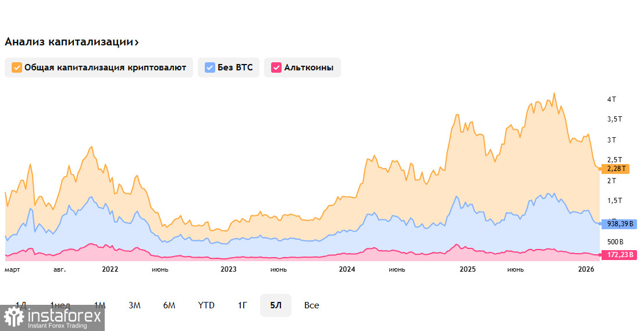Click the 2,28 T orange value label
Image resolution: width=644 pixels, height=331 pixels.
pyautogui.click(x=615, y=168)
